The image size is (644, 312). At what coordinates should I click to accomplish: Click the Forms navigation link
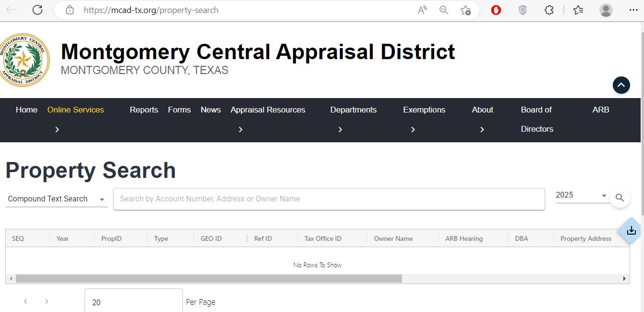pyautogui.click(x=179, y=110)
